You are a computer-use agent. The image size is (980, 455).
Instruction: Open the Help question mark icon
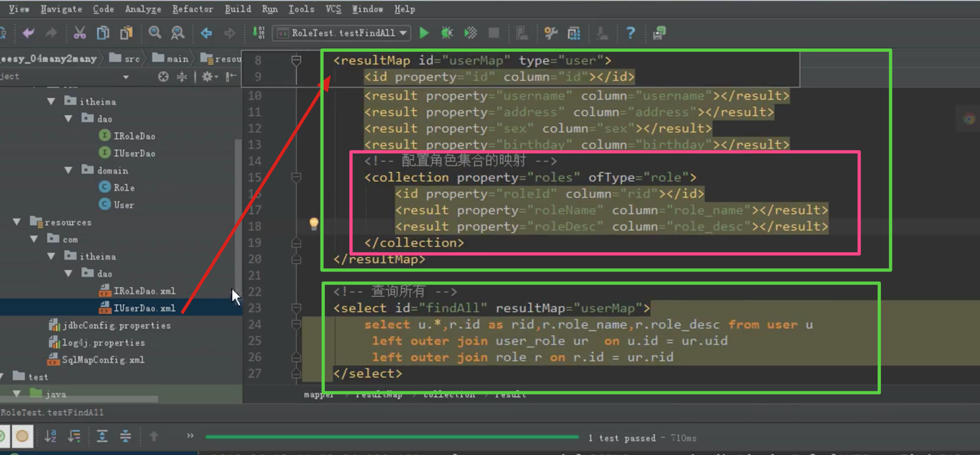(630, 33)
